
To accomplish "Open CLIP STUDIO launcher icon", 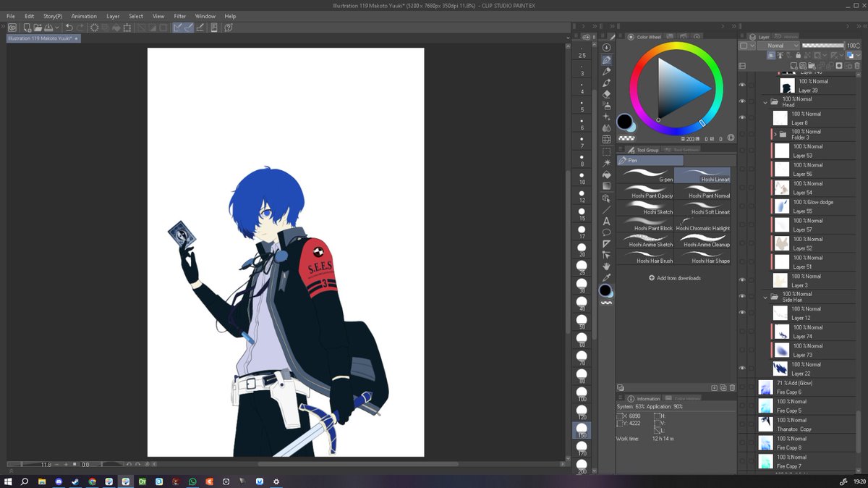I will tap(12, 28).
